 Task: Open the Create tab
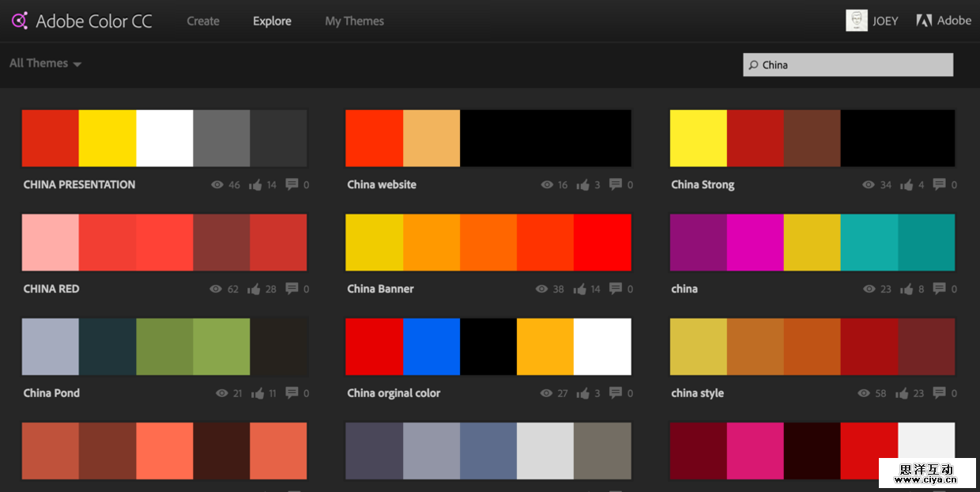point(203,21)
